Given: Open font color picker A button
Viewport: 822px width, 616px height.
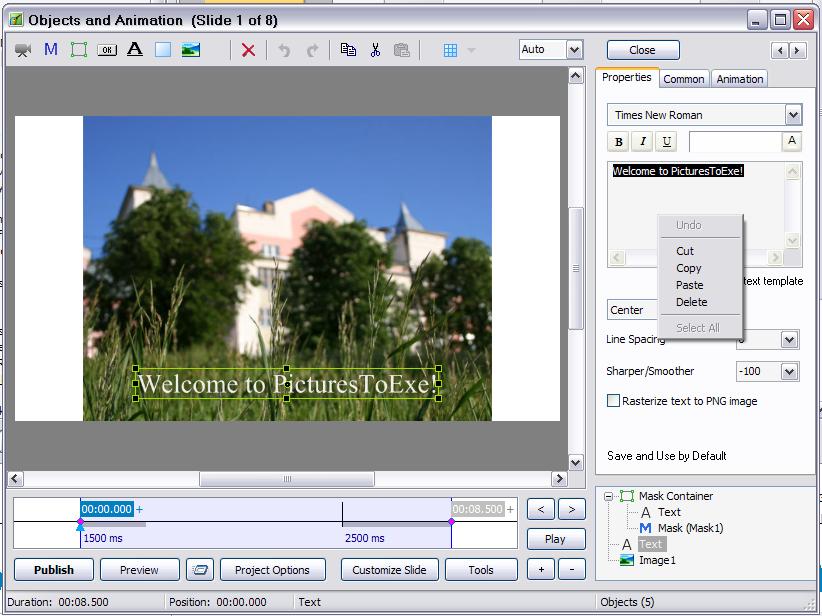Looking at the screenshot, I should (792, 142).
